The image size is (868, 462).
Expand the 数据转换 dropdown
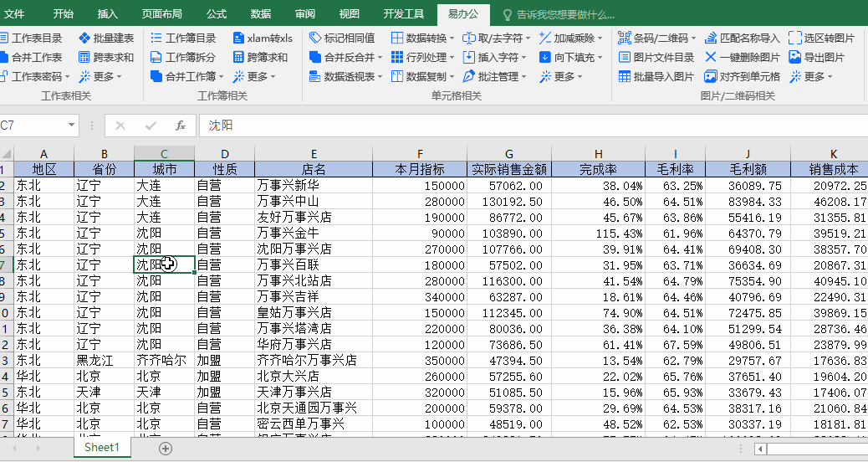click(x=452, y=38)
